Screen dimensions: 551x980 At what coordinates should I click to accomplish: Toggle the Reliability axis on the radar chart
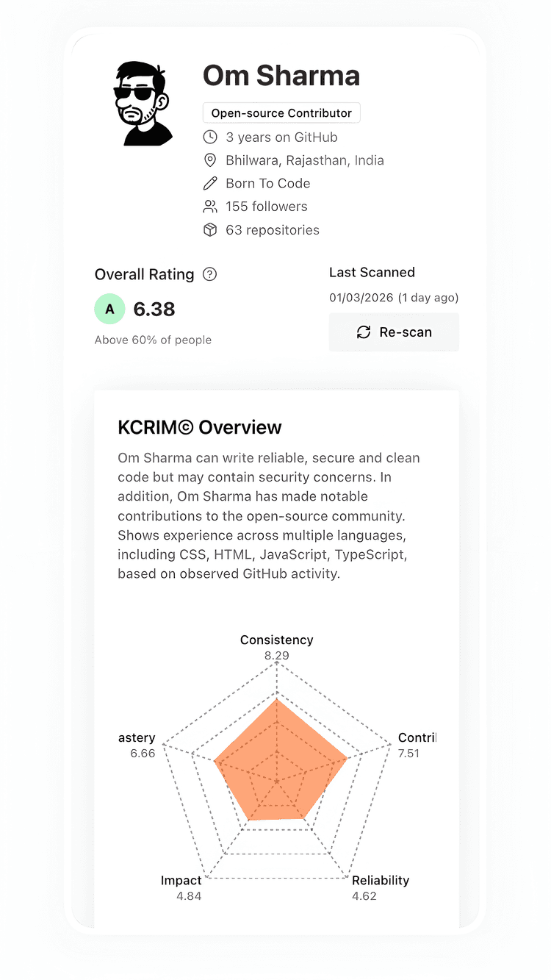point(380,880)
